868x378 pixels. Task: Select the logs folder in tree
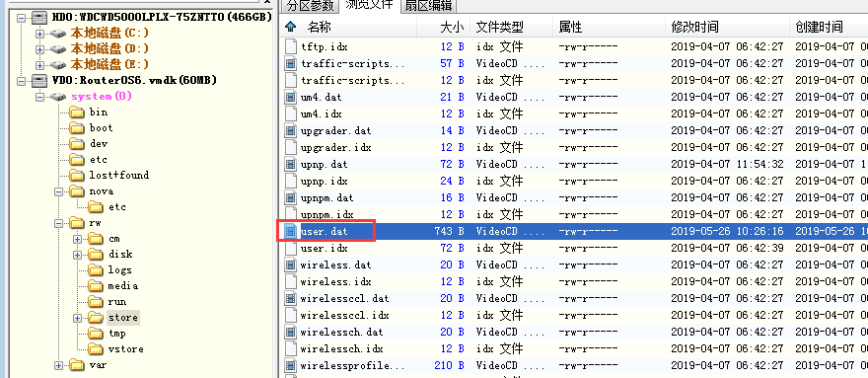[x=119, y=269]
